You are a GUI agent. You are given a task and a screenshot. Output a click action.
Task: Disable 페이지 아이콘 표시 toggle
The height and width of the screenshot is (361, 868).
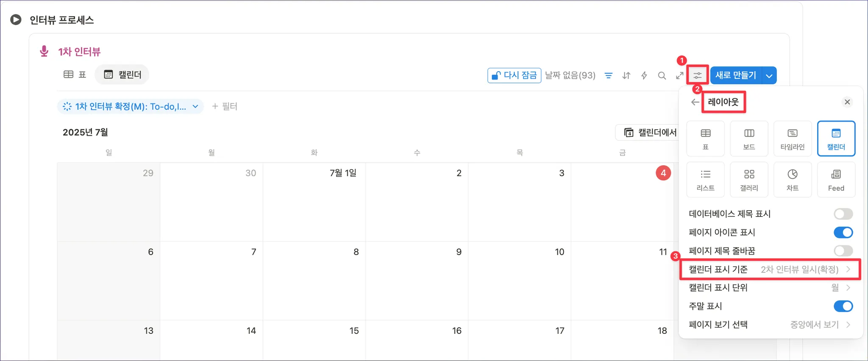pos(843,232)
